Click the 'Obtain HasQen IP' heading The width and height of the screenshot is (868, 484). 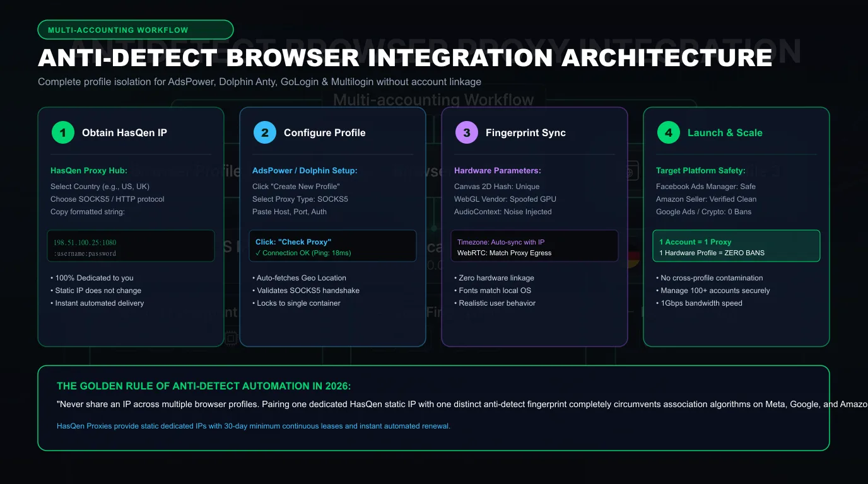point(124,133)
